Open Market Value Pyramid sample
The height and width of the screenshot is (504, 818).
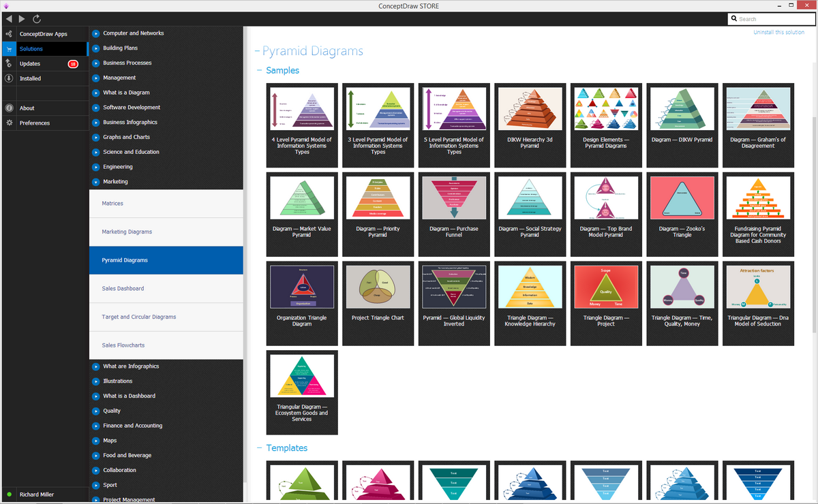[302, 214]
